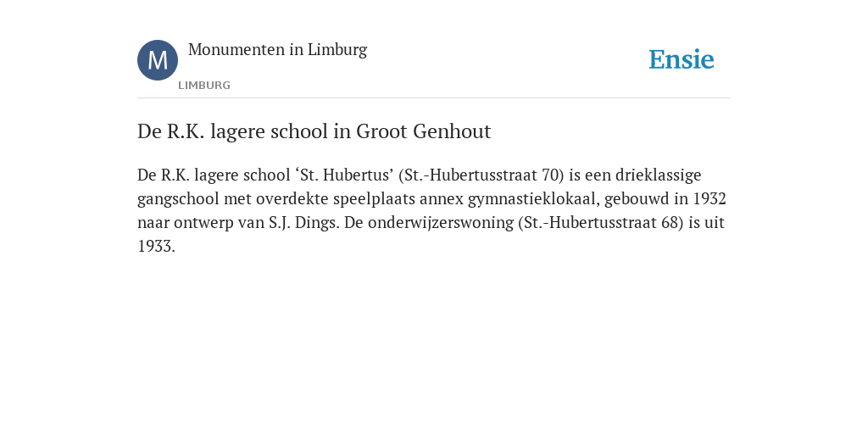The width and height of the screenshot is (868, 434).
Task: Click the word 'onderwijzerswoning' in the text
Action: click(x=441, y=223)
